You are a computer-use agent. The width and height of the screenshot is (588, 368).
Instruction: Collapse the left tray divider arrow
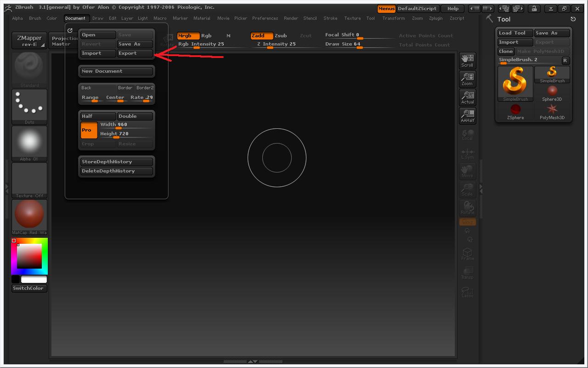(6, 188)
